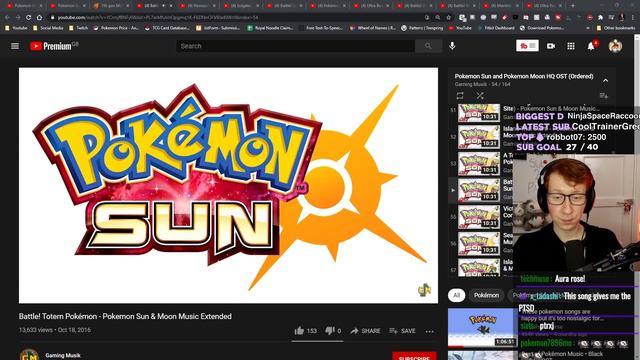This screenshot has width=640, height=360.
Task: Open the browser home button
Action: coord(39,18)
